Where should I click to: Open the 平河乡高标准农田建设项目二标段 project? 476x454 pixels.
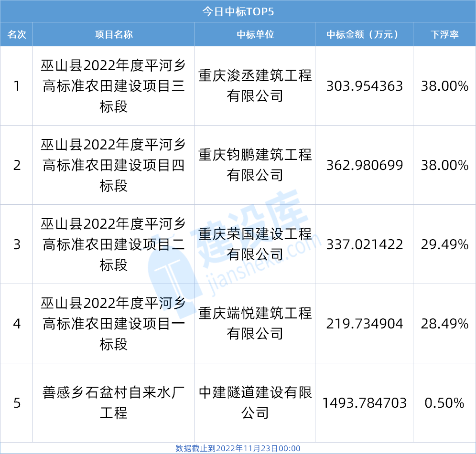pyautogui.click(x=114, y=244)
